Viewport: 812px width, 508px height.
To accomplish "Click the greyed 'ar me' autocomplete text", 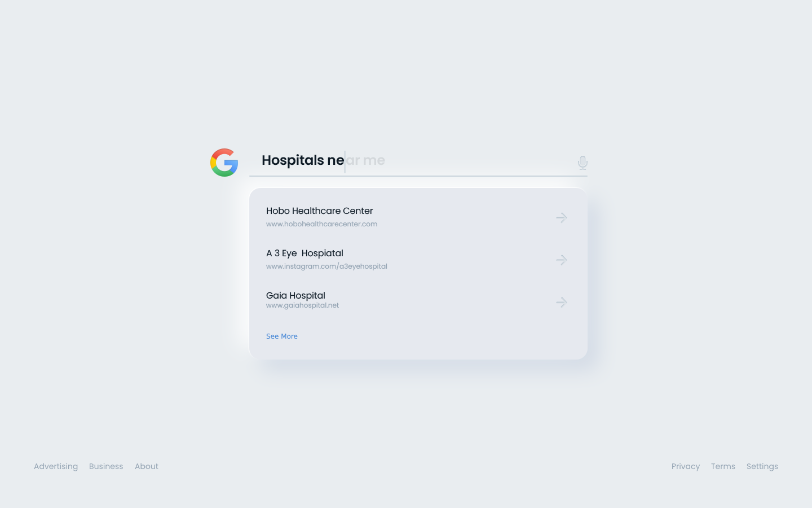I will click(366, 161).
